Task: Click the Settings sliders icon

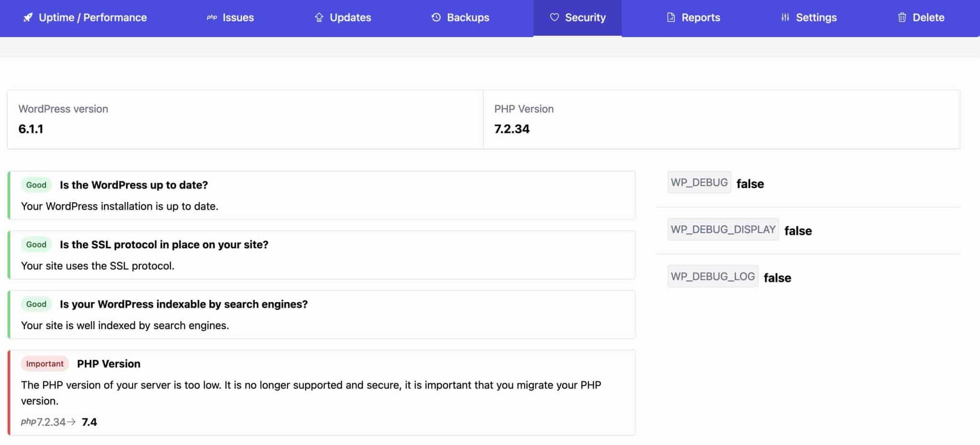Action: tap(785, 17)
